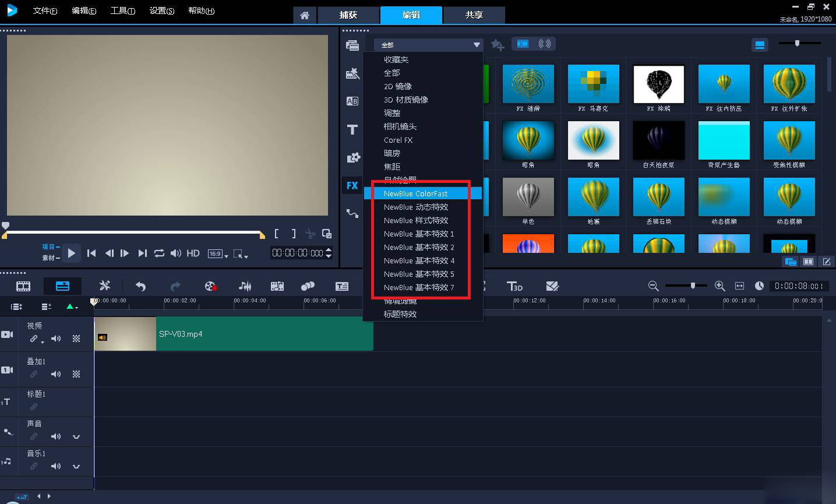Image resolution: width=836 pixels, height=504 pixels.
Task: Expand the 音乐1 track options arrow
Action: point(76,466)
